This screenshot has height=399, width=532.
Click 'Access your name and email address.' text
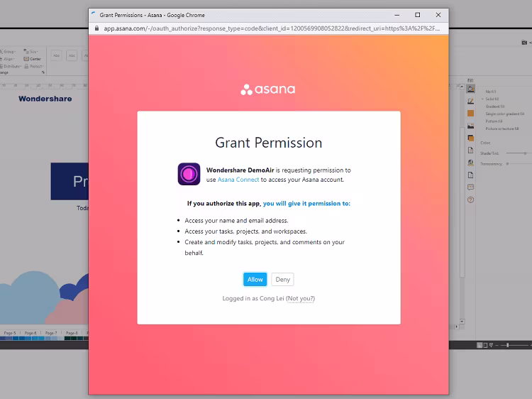[236, 221]
